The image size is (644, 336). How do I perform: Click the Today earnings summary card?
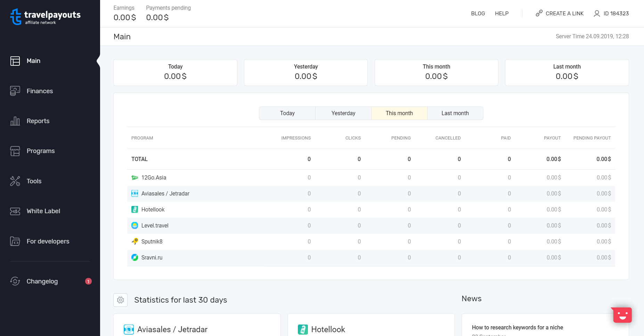[175, 72]
